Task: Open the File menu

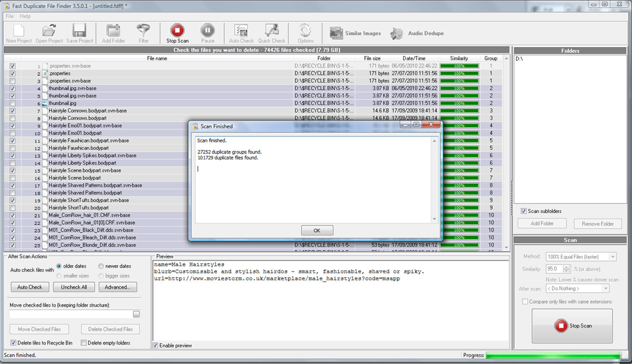Action: coord(9,16)
